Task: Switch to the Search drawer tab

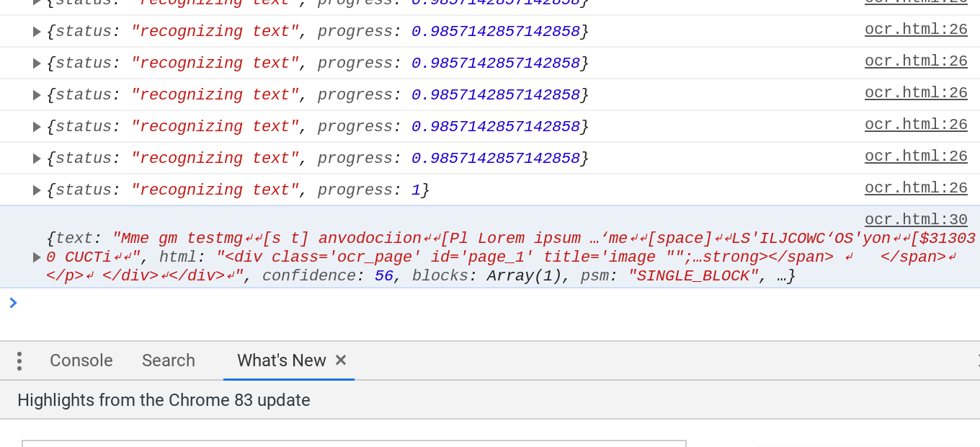Action: point(169,360)
